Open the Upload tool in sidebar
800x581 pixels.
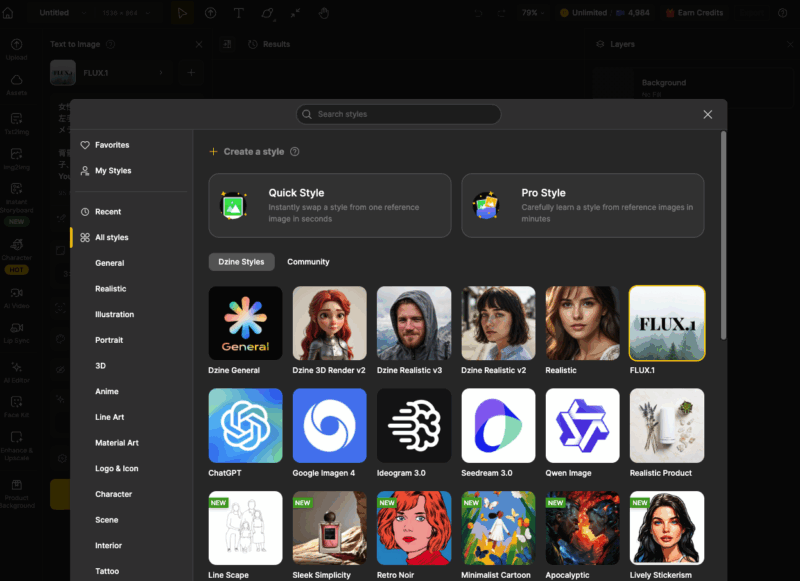click(16, 49)
